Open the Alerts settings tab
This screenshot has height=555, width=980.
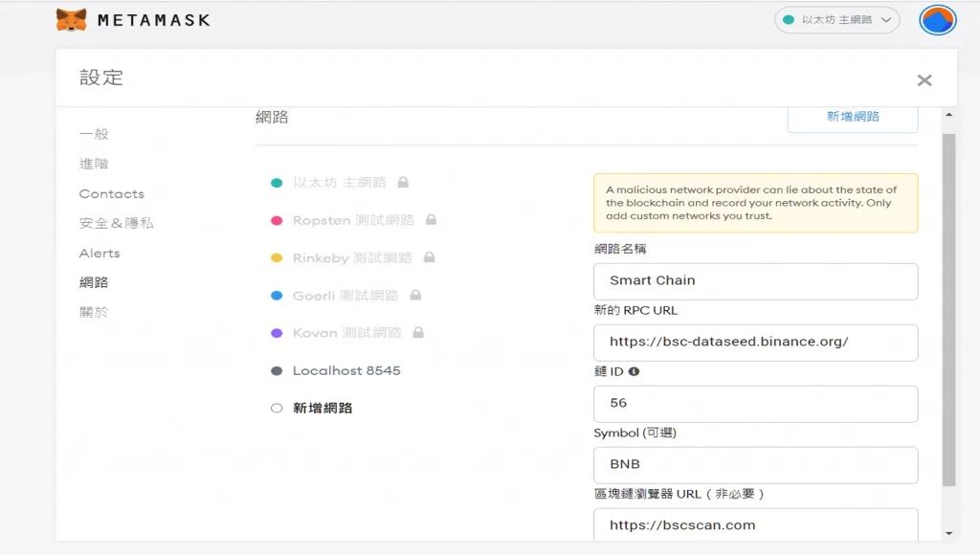(100, 254)
